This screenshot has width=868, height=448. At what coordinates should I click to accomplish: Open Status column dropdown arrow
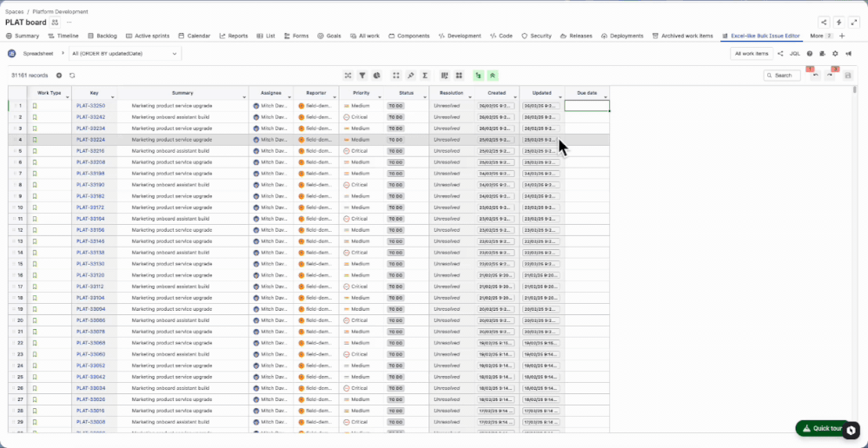425,97
